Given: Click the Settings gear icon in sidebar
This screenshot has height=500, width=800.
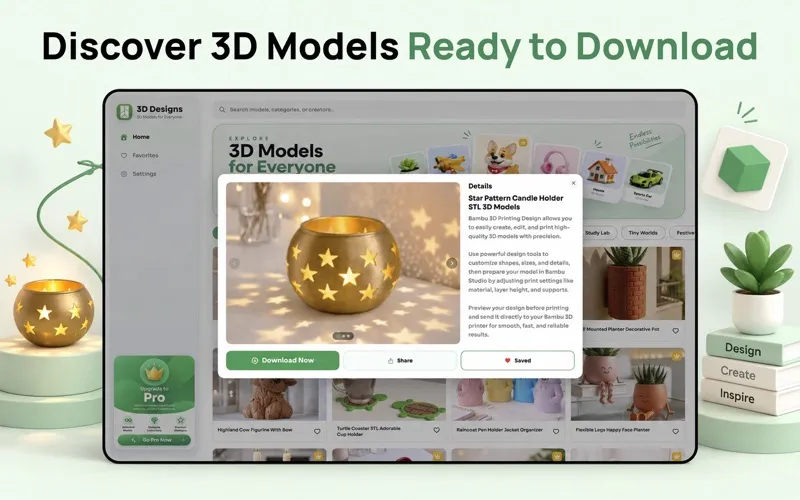Looking at the screenshot, I should pos(123,173).
